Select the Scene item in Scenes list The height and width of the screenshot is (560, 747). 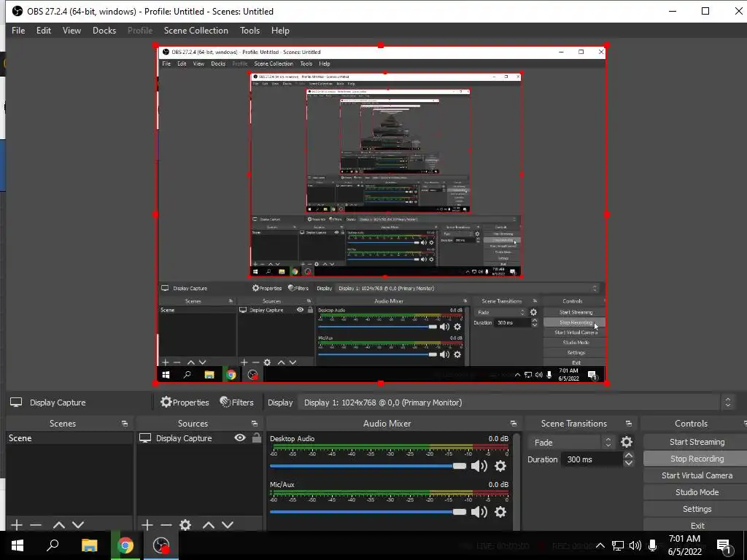(x=69, y=438)
